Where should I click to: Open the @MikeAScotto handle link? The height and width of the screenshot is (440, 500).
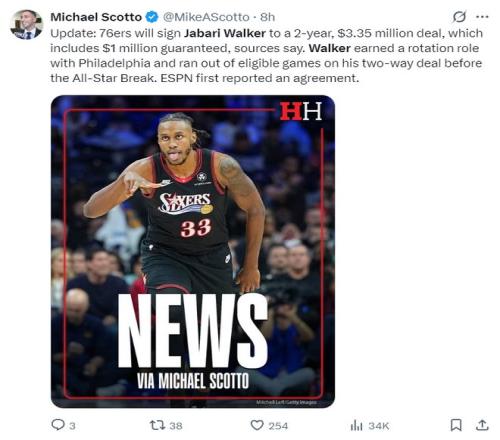[x=206, y=17]
